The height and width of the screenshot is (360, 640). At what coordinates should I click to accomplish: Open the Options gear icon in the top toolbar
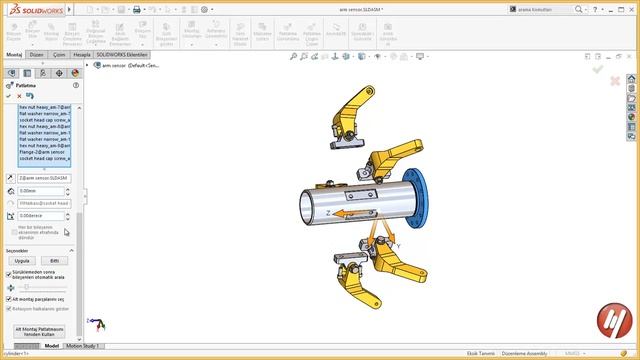pyautogui.click(x=204, y=9)
